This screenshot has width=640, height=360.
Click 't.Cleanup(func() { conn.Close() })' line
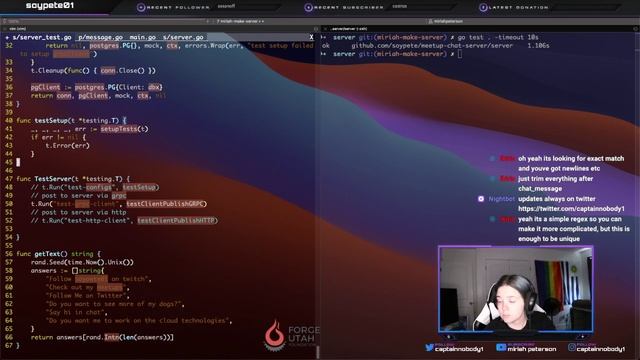[93, 71]
